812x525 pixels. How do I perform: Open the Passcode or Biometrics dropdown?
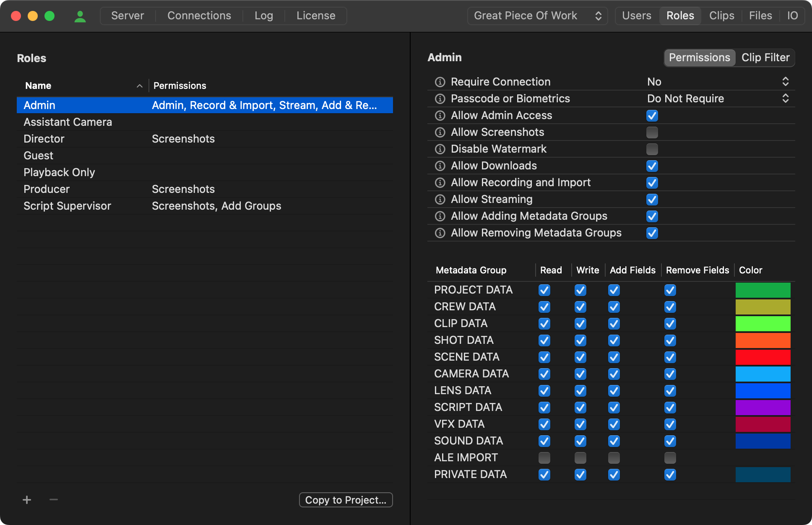[786, 99]
